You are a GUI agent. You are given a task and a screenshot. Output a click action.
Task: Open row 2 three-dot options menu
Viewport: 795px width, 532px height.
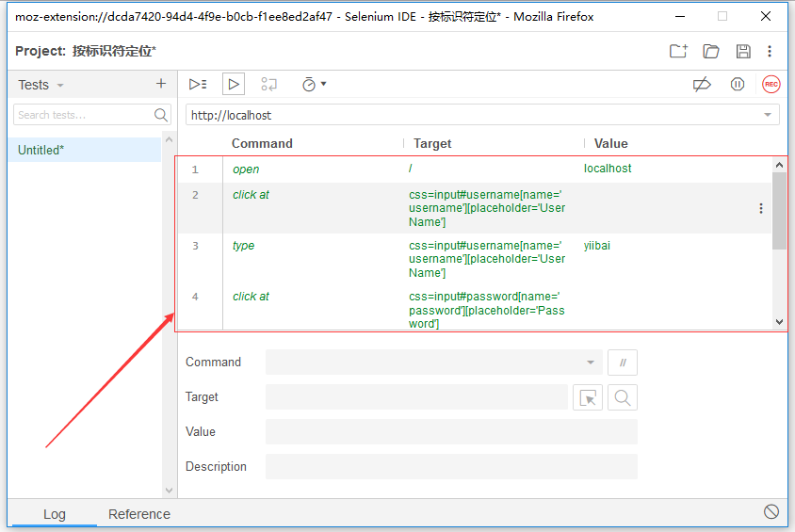click(x=760, y=208)
